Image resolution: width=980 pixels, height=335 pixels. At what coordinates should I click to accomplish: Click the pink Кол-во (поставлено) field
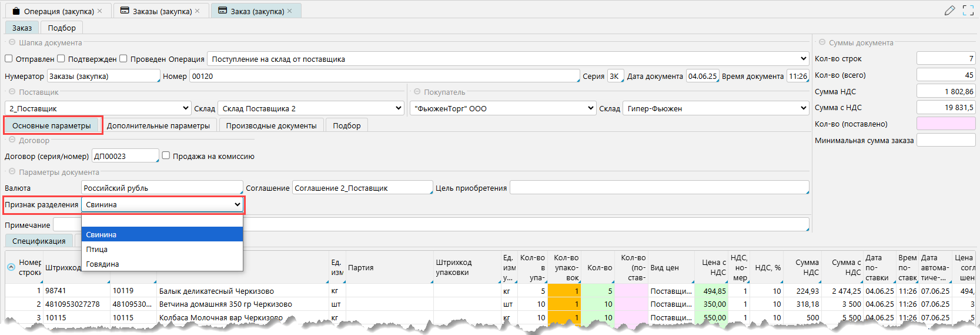(945, 124)
